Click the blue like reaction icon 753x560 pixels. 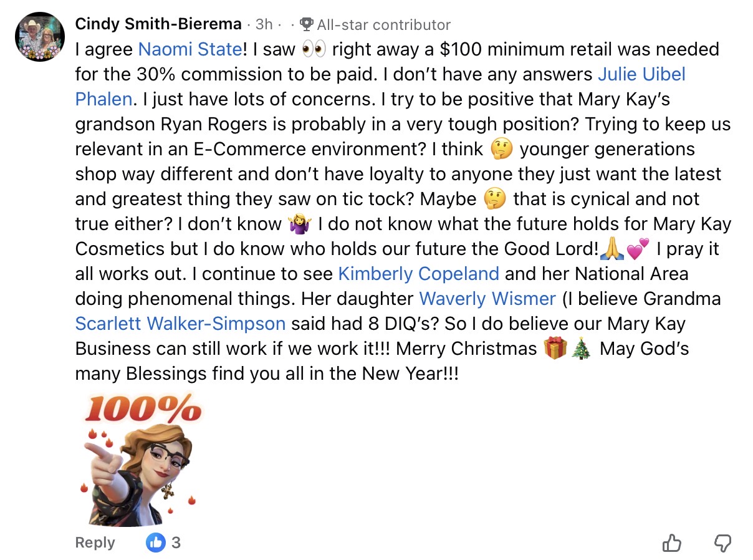click(x=155, y=543)
